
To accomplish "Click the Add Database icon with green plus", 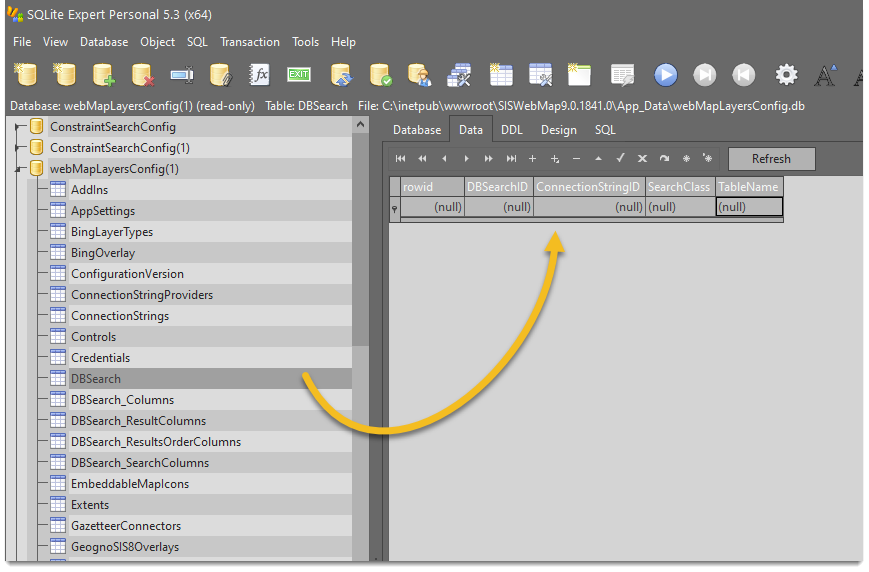I will pyautogui.click(x=104, y=75).
